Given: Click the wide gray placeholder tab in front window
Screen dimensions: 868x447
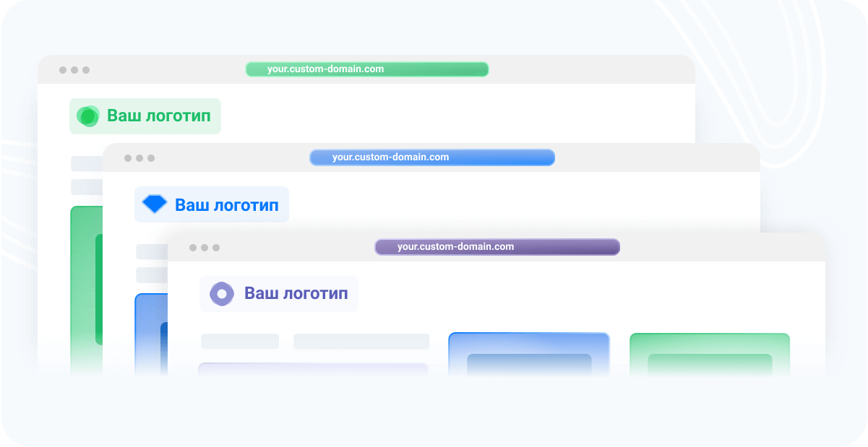Looking at the screenshot, I should [x=361, y=341].
